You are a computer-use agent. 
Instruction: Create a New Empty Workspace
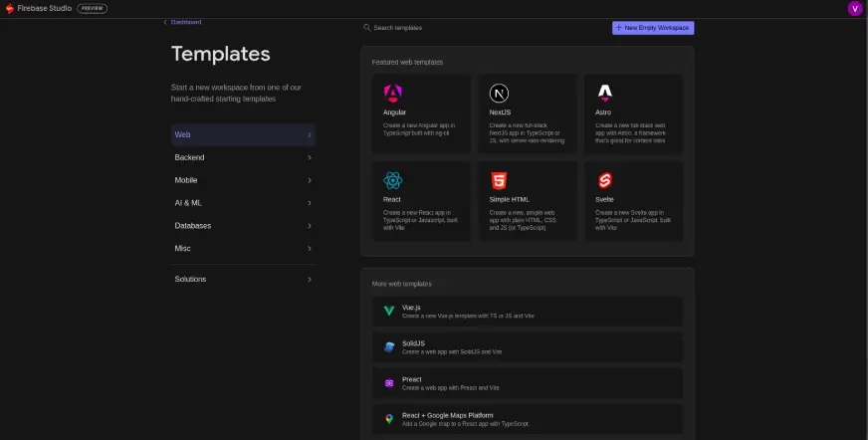(x=653, y=28)
